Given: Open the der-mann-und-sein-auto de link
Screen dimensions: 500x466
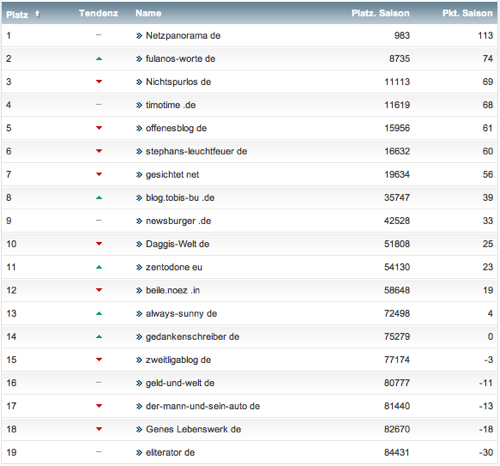Looking at the screenshot, I should pyautogui.click(x=203, y=406).
